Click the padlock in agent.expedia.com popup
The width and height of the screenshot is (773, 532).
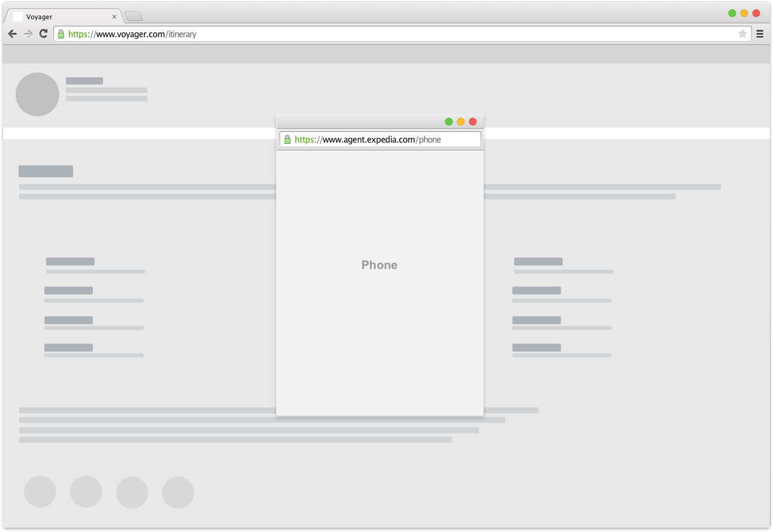pyautogui.click(x=287, y=140)
